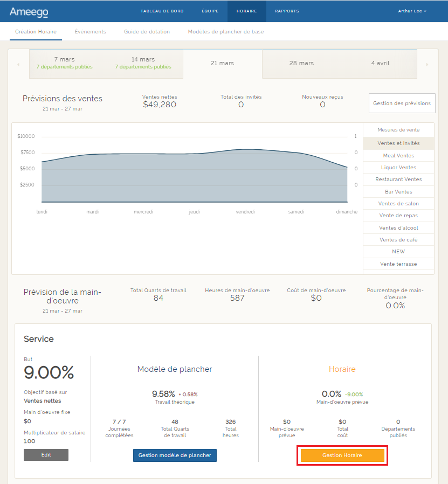This screenshot has height=484, width=448.
Task: Go to previous weeks with left arrow
Action: coord(18,65)
